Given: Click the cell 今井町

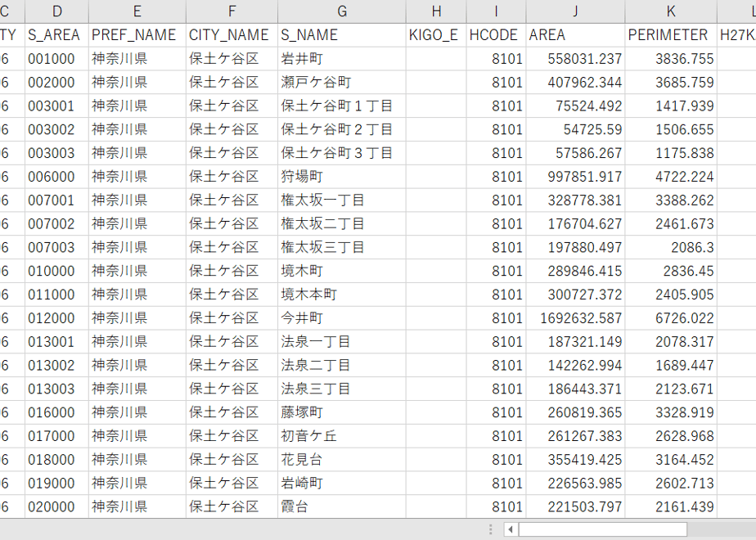Looking at the screenshot, I should [342, 319].
